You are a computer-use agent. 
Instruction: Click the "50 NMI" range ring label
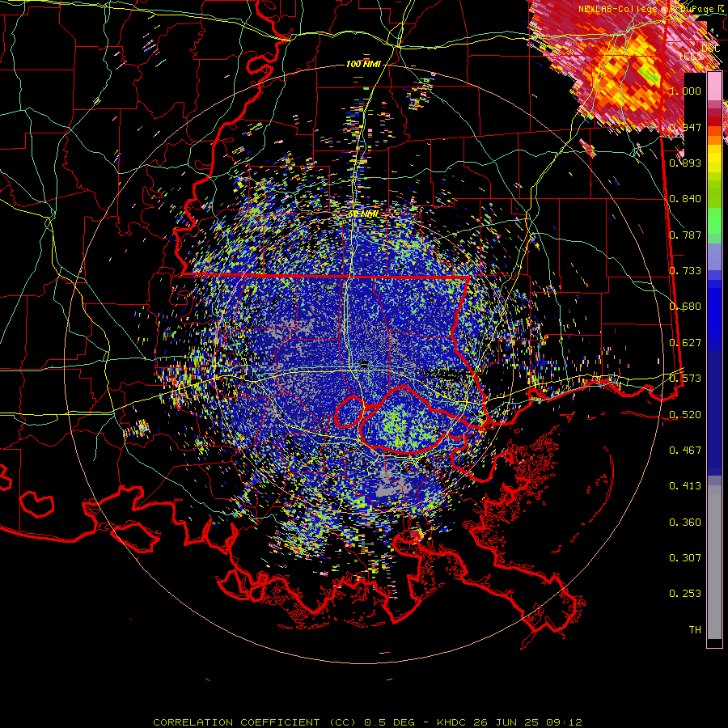pyautogui.click(x=363, y=214)
